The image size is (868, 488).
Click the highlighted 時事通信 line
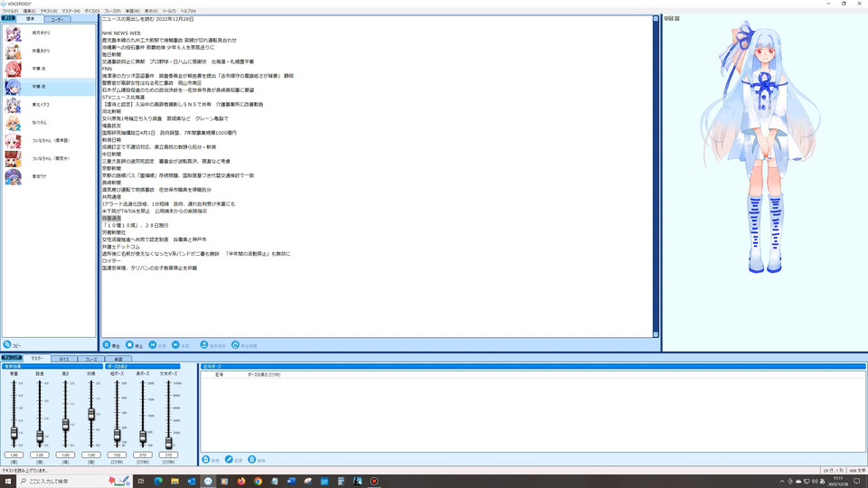point(111,219)
